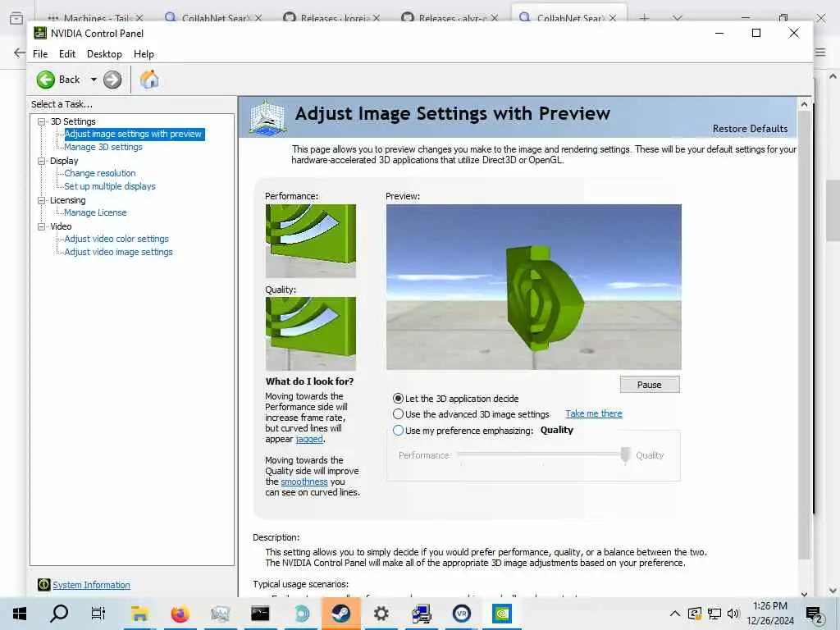Viewport: 840px width, 630px height.
Task: Click the network tray icon
Action: click(x=714, y=614)
